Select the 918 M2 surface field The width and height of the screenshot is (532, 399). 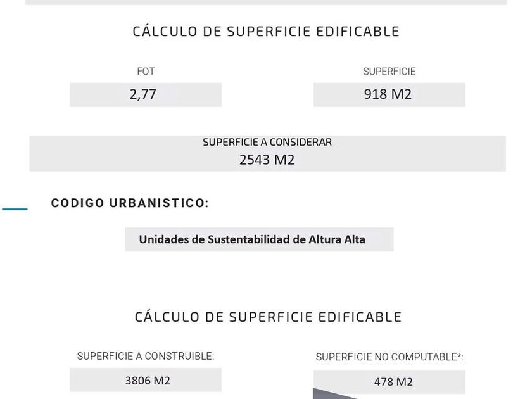(x=389, y=95)
